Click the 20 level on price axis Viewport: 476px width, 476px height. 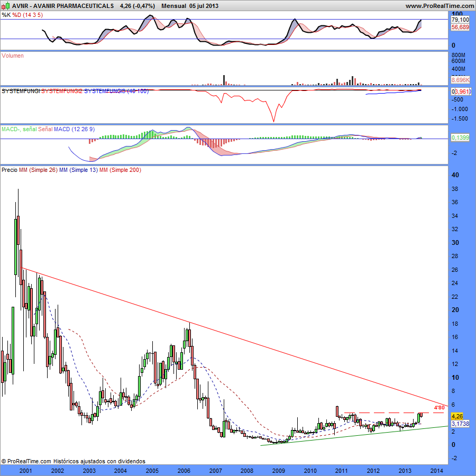click(455, 310)
